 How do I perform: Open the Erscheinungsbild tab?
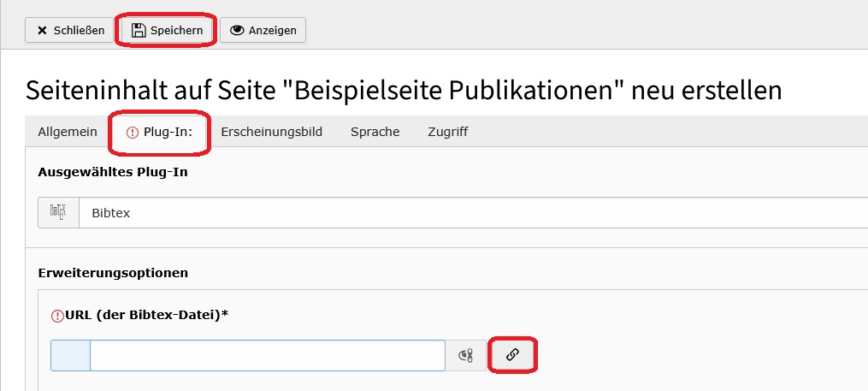tap(271, 132)
